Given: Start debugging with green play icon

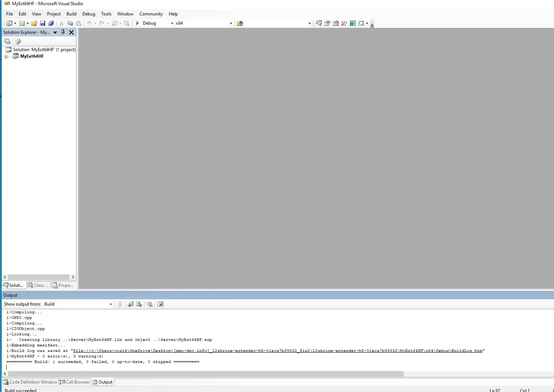Looking at the screenshot, I should click(x=137, y=23).
